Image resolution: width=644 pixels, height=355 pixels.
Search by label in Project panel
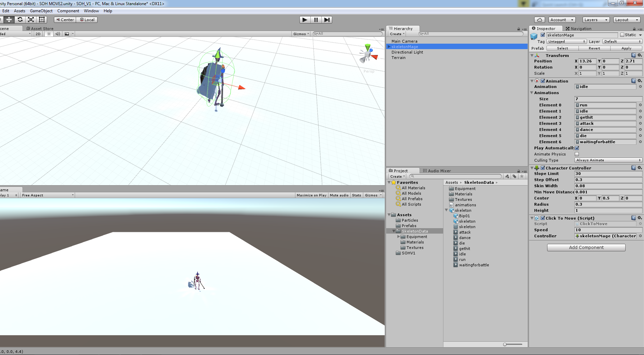514,176
